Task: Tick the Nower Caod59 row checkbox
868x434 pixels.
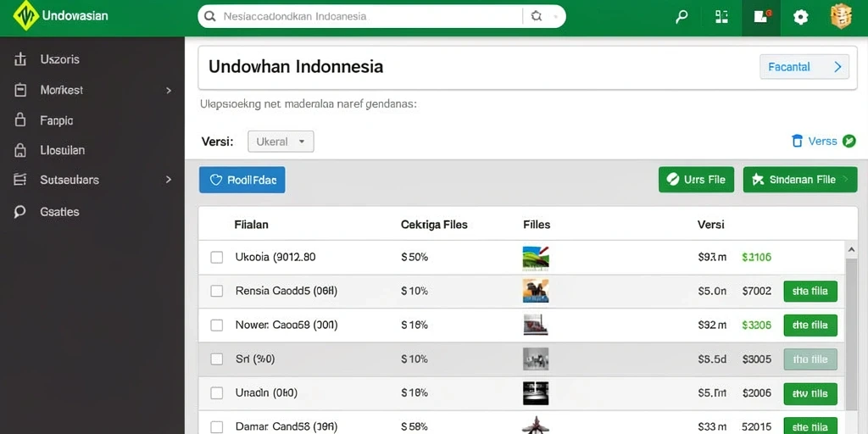Action: pos(217,325)
